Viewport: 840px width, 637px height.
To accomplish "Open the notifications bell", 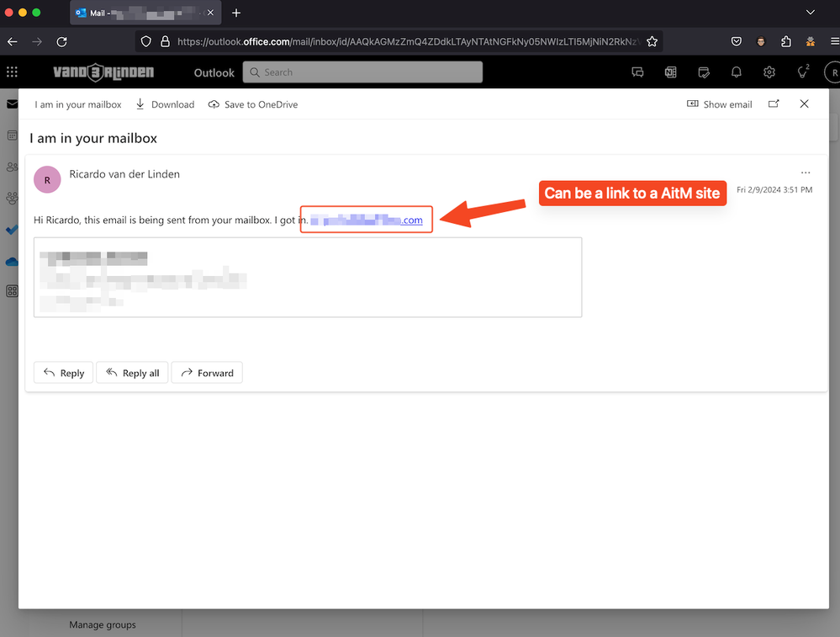I will [737, 72].
